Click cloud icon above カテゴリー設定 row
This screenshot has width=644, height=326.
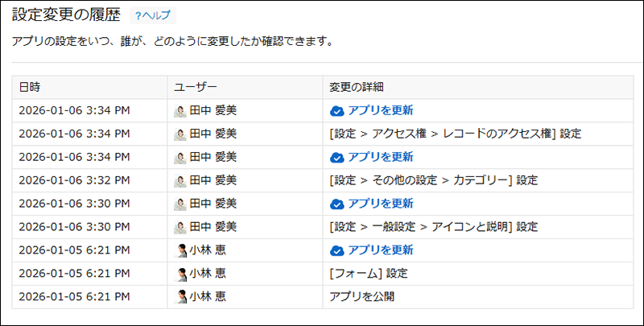336,157
